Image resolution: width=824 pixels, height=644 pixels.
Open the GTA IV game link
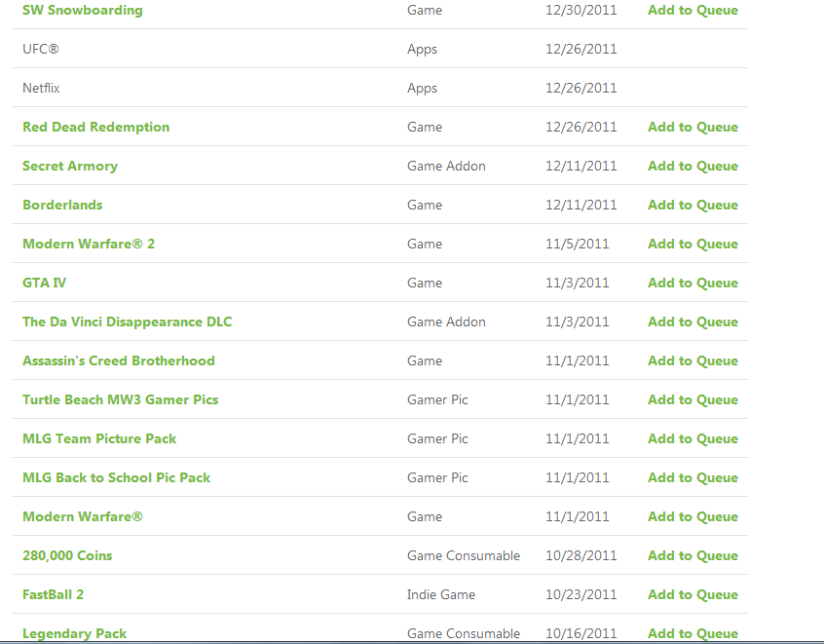pyautogui.click(x=44, y=283)
